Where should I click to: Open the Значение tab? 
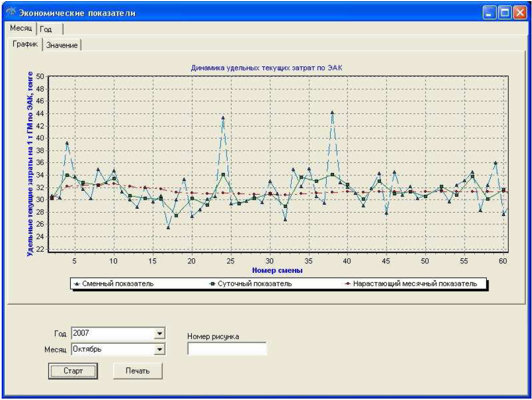62,45
